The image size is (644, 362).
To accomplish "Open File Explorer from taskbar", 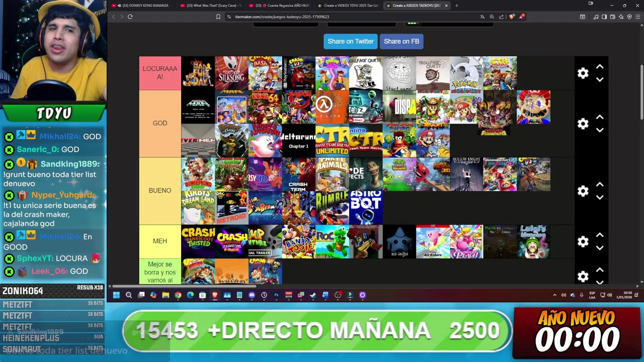I will 166,295.
